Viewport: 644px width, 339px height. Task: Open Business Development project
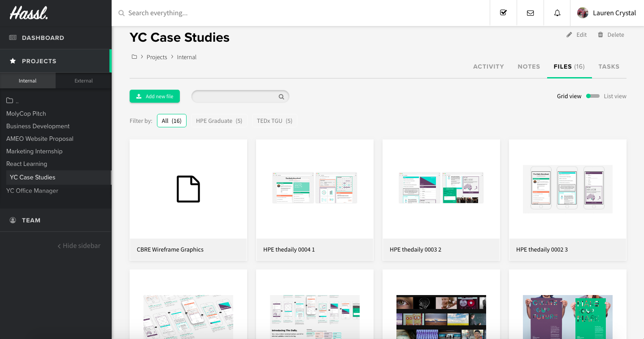click(38, 126)
